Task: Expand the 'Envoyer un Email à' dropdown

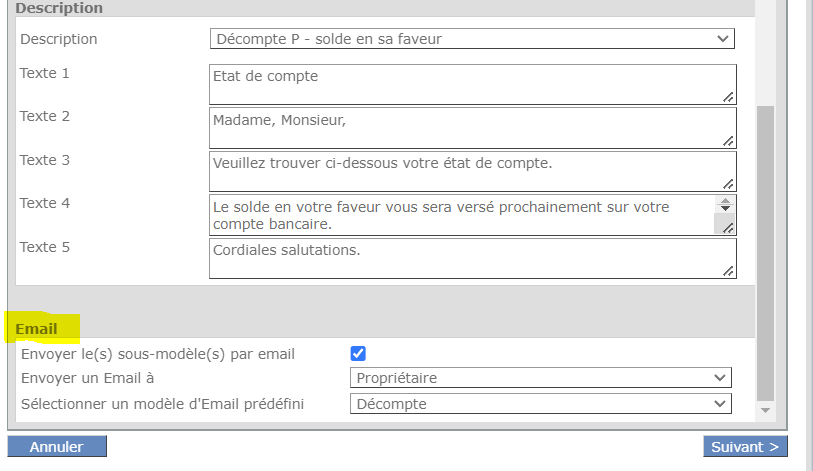Action: (541, 378)
